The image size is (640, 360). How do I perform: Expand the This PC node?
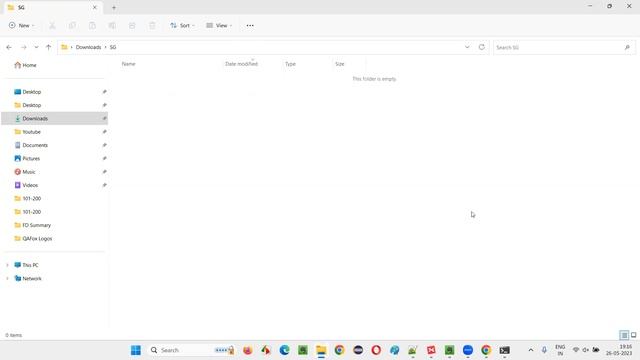[7, 265]
